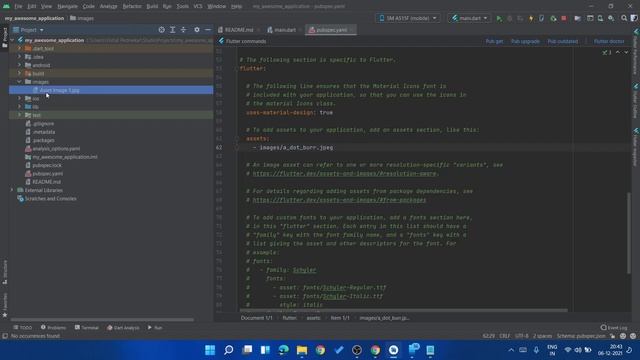Open the device selector dropdown SM A515F

[x=407, y=18]
